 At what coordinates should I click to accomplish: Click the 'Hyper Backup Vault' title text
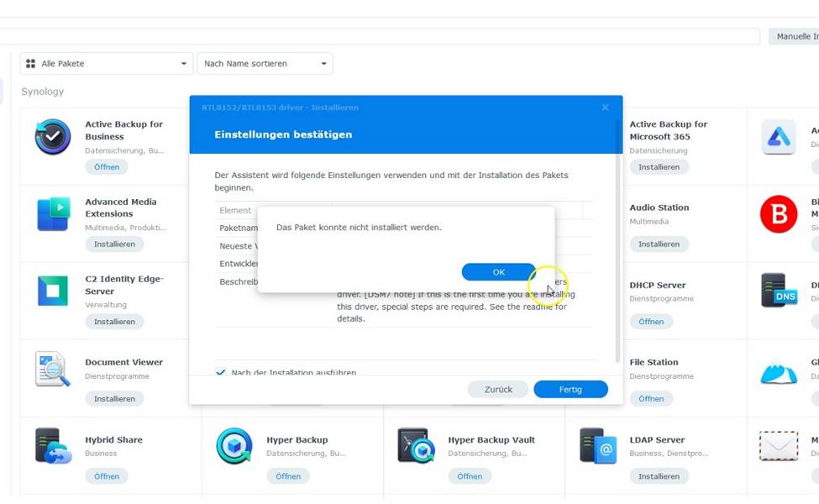(x=491, y=440)
